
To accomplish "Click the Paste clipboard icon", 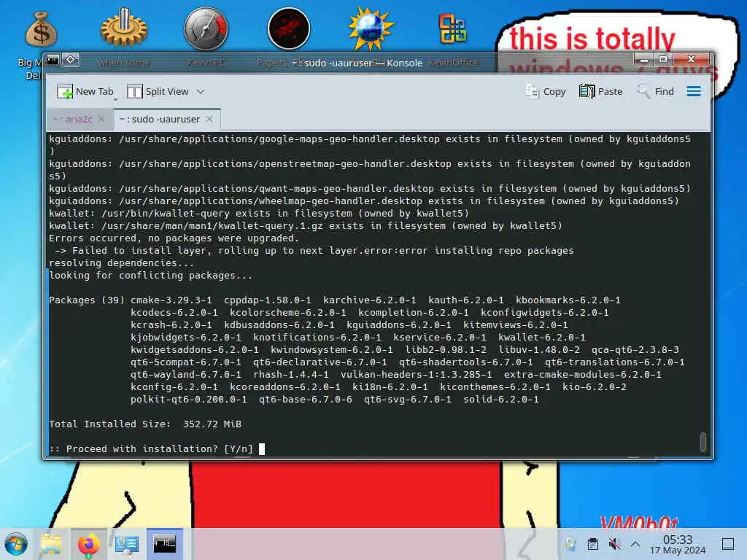I will (587, 91).
